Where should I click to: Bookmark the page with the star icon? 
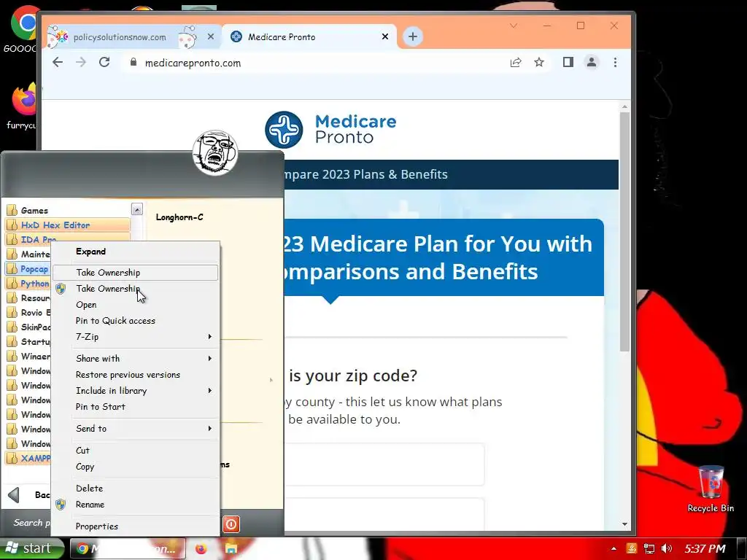539,63
